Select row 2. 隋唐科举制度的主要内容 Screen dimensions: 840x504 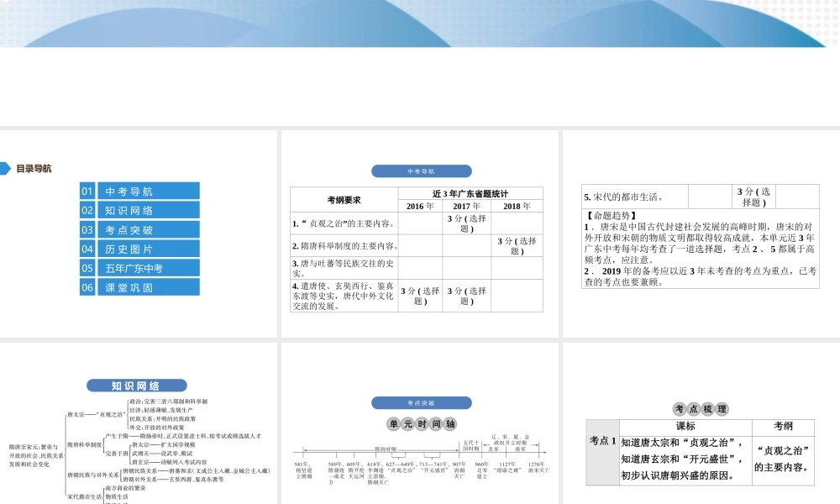click(344, 246)
